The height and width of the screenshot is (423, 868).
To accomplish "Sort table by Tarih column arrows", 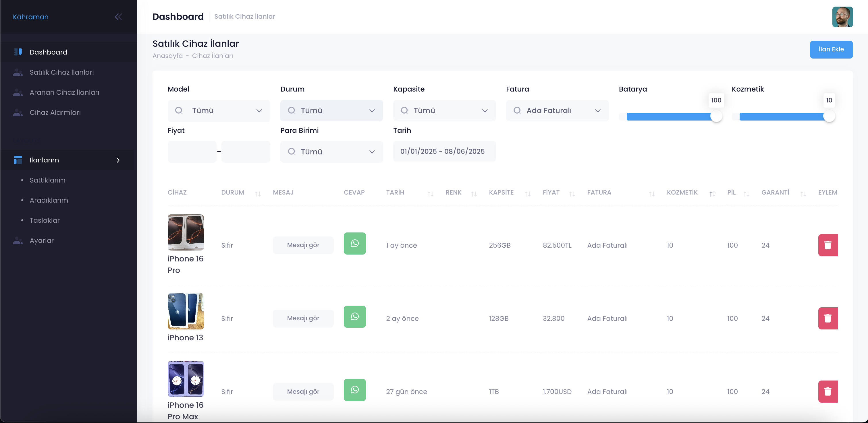I will 430,194.
